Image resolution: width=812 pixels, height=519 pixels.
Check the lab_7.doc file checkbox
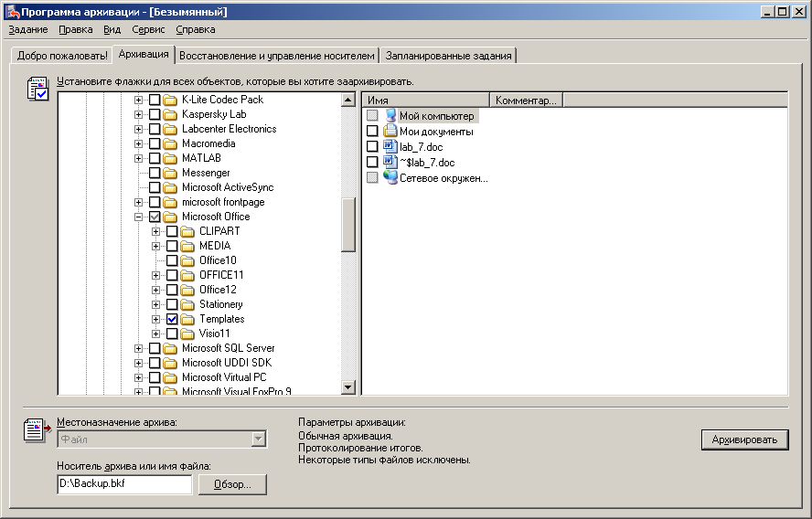(372, 146)
